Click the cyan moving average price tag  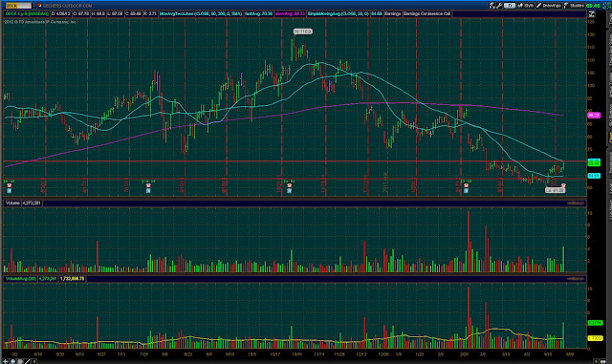point(594,176)
